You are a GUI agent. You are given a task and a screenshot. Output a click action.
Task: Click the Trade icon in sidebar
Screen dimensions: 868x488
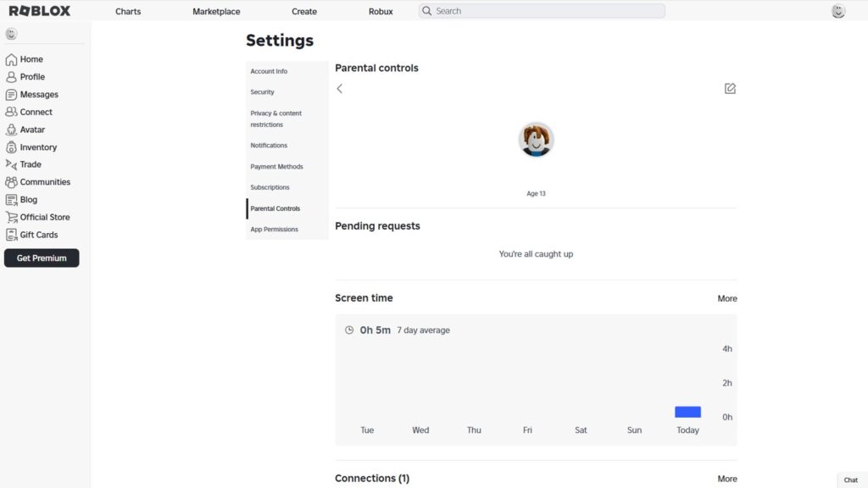click(11, 164)
